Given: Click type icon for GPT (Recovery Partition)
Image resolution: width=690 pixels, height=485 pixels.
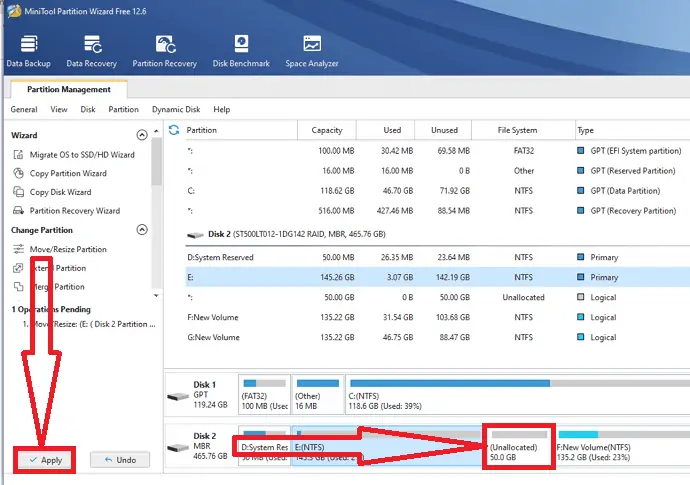Looking at the screenshot, I should (x=581, y=210).
